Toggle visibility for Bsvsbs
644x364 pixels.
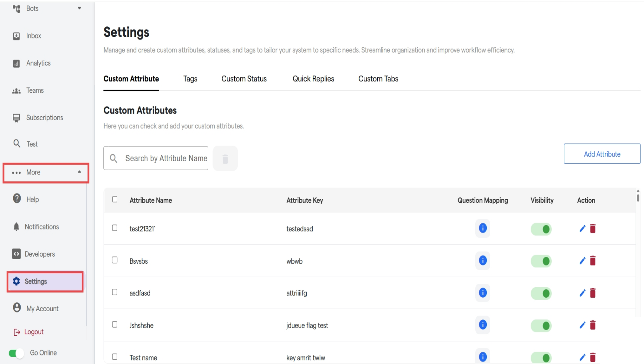[541, 261]
